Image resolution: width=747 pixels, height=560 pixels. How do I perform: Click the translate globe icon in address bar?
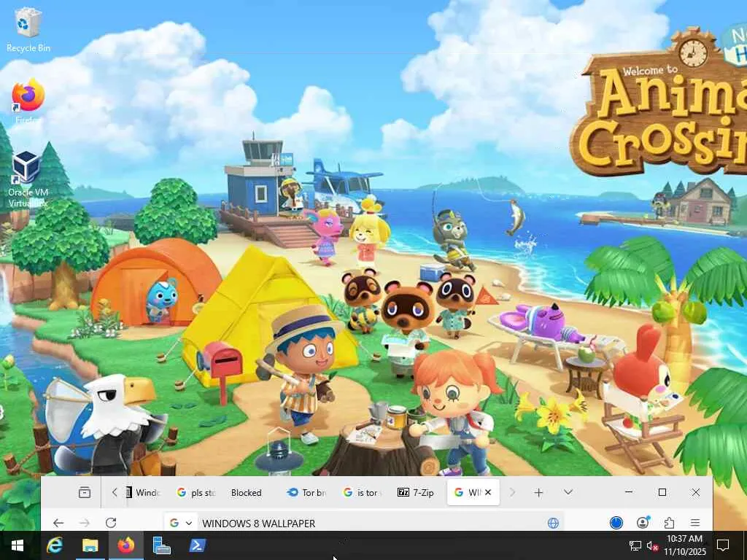click(x=553, y=523)
